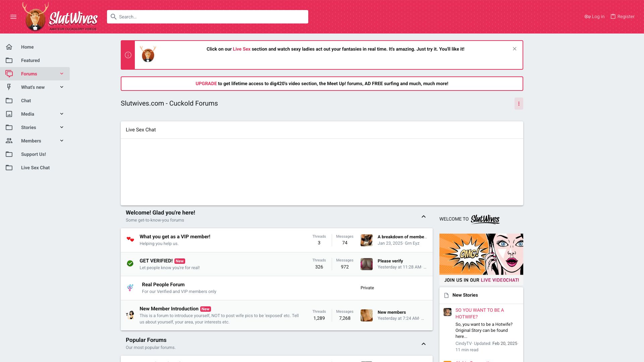Expand the Forums submenu arrow
The height and width of the screenshot is (362, 644).
point(62,74)
